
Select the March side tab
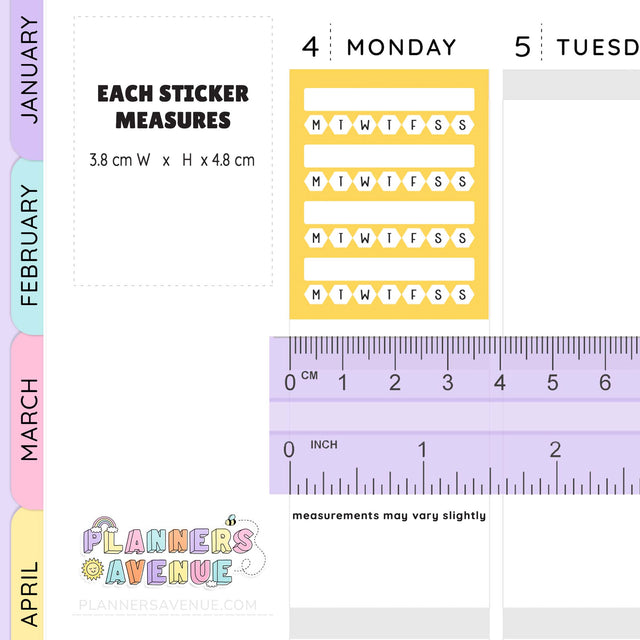[x=28, y=418]
